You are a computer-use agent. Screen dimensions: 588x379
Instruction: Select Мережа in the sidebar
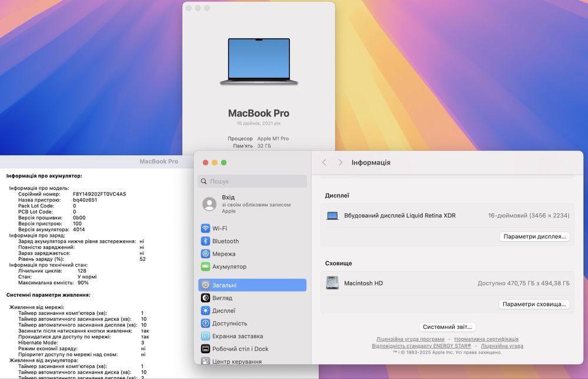click(x=252, y=254)
